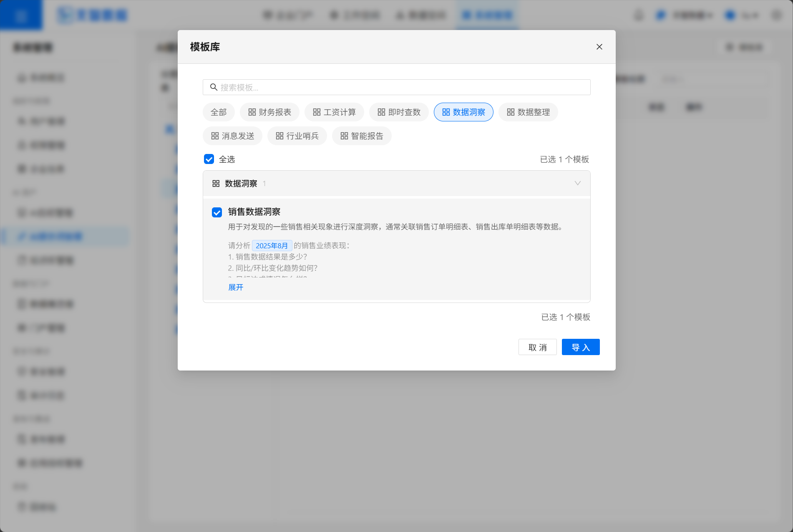
Task: Open the 即时查数 category
Action: [x=399, y=112]
